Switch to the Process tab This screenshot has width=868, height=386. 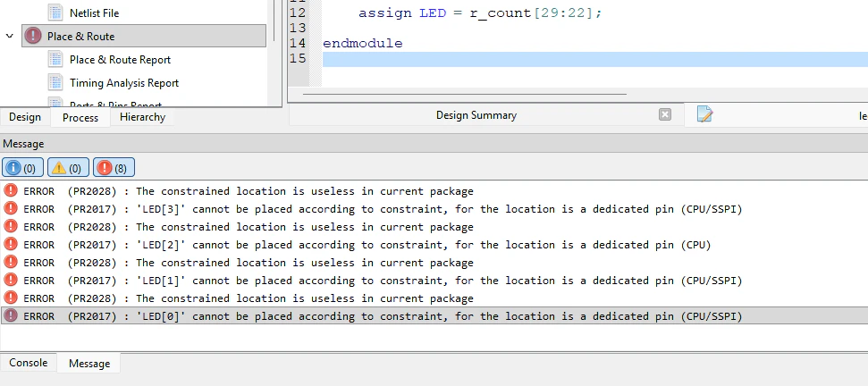click(80, 117)
